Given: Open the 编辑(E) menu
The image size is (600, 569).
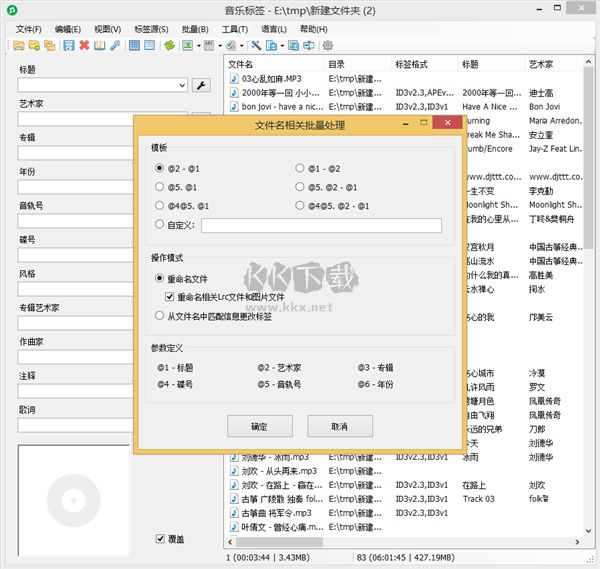Looking at the screenshot, I should click(68, 29).
